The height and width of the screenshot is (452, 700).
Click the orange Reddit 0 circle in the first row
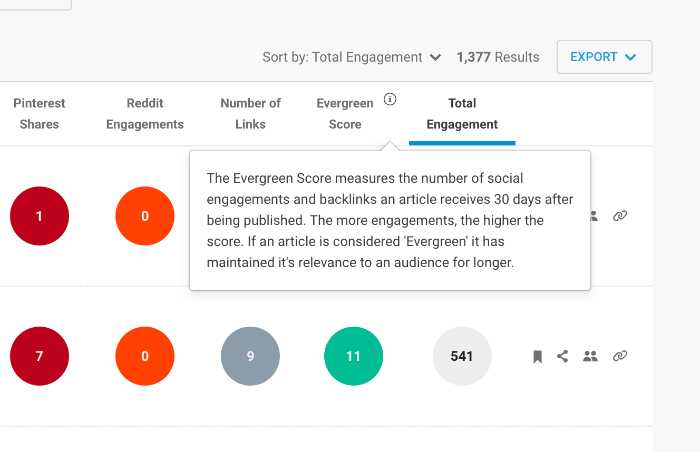click(145, 216)
